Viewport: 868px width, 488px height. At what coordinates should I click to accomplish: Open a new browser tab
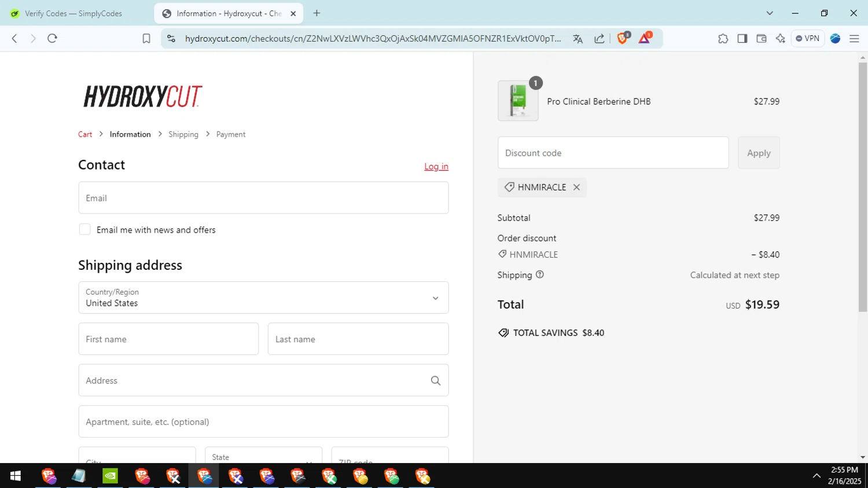pos(317,13)
